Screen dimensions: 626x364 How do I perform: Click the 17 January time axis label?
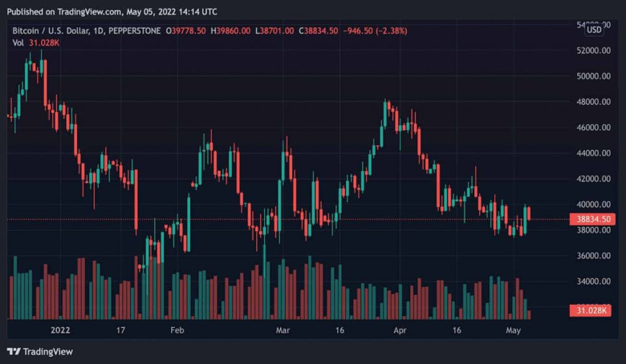tap(120, 330)
